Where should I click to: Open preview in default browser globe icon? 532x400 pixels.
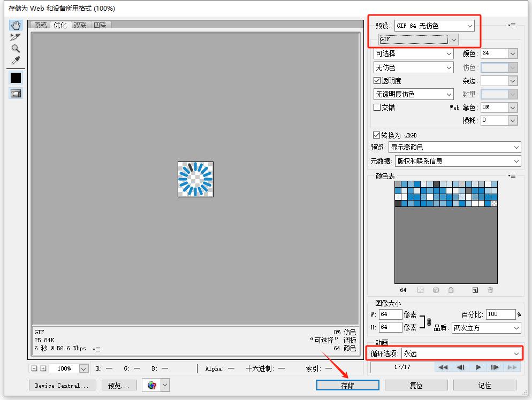(x=151, y=385)
